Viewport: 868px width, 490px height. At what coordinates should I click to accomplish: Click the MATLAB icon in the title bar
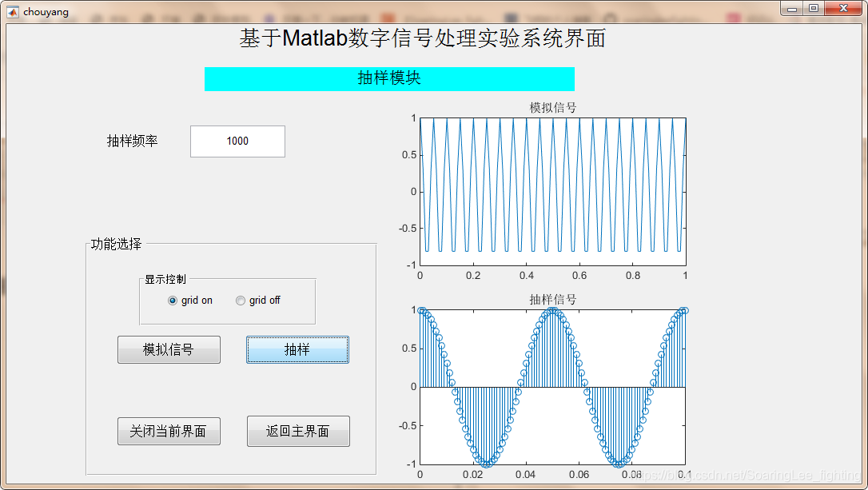[x=12, y=11]
